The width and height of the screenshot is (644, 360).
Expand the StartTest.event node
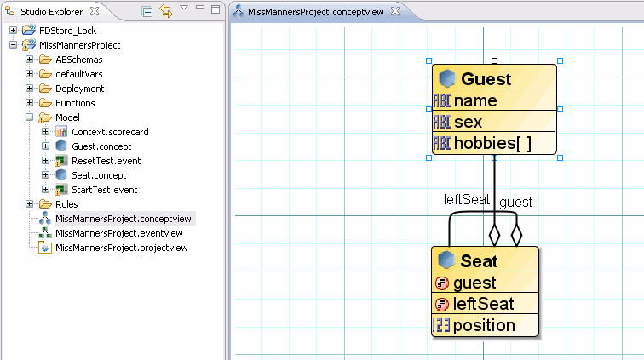pyautogui.click(x=46, y=189)
